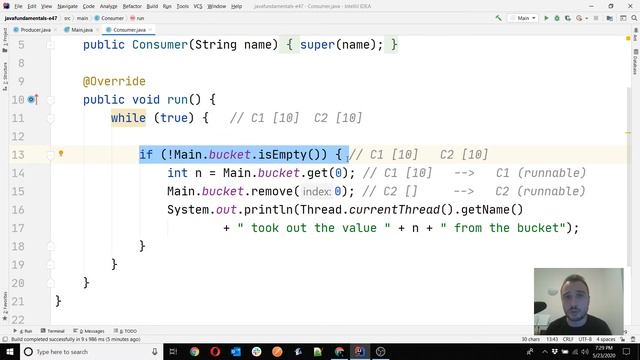Open the Main run configuration dropdown
The height and width of the screenshot is (360, 640).
523,18
